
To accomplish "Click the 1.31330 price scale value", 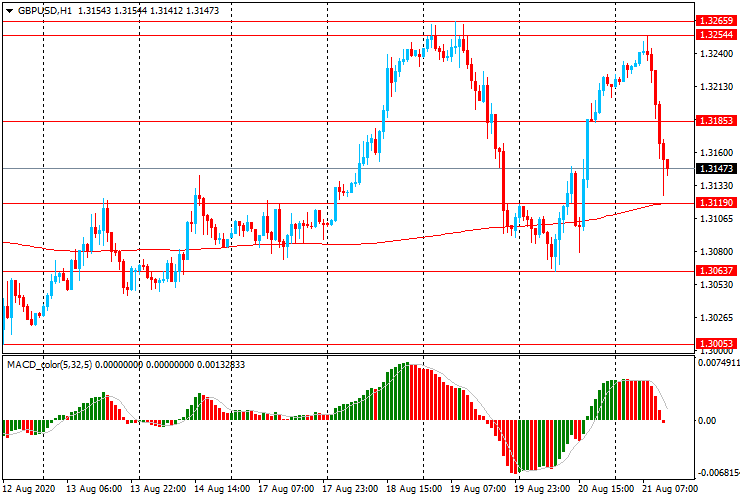I will (x=716, y=186).
